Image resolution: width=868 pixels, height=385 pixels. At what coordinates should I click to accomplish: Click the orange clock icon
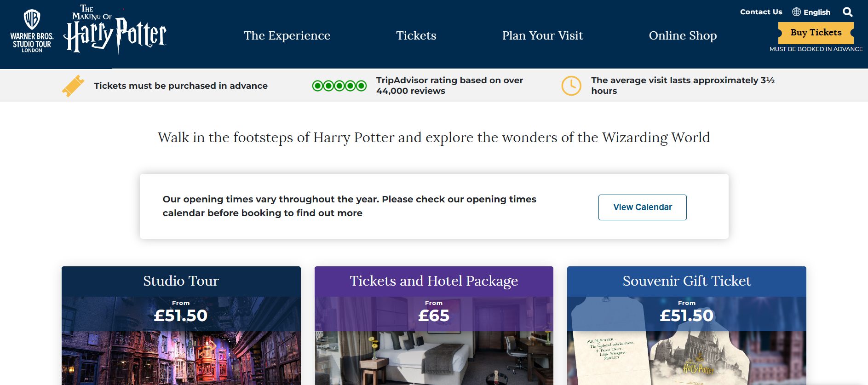(571, 86)
